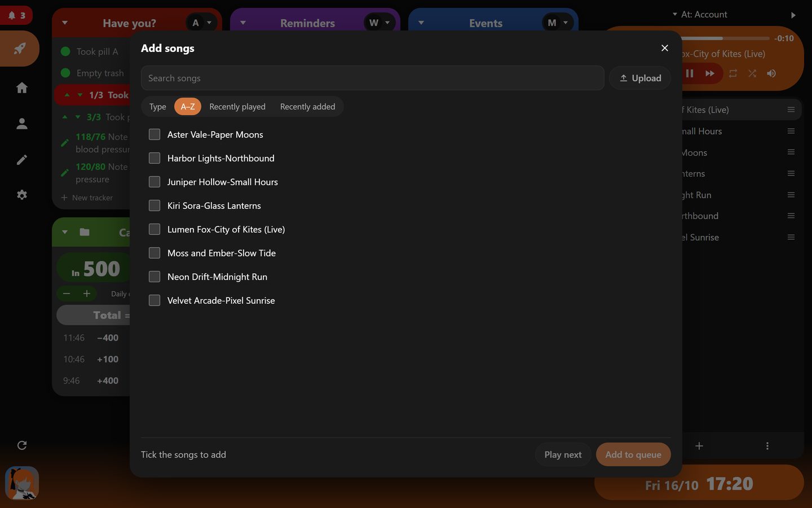Click the Play next button

tap(563, 454)
